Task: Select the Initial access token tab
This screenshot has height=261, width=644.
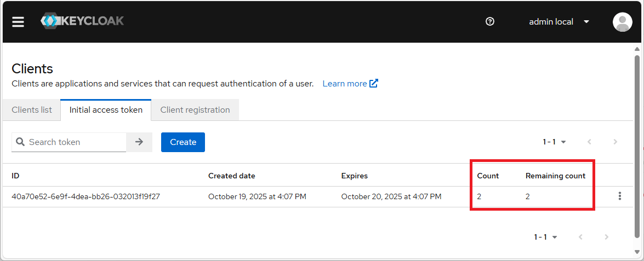Action: 106,110
